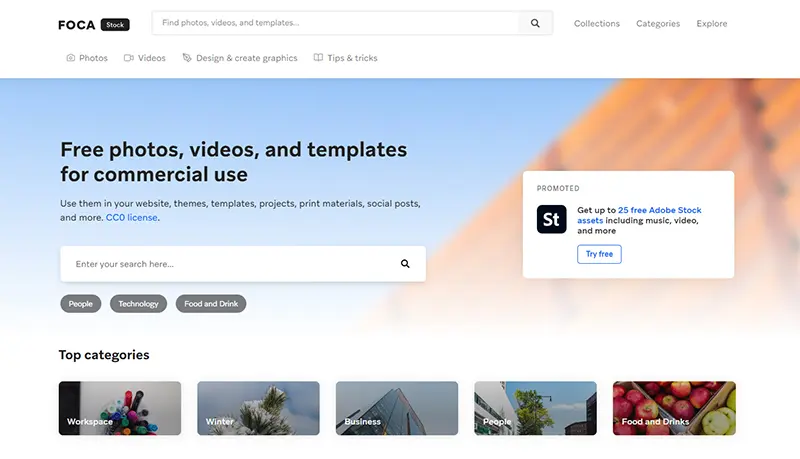The image size is (800, 459).
Task: Open the Collections menu item
Action: 596,23
